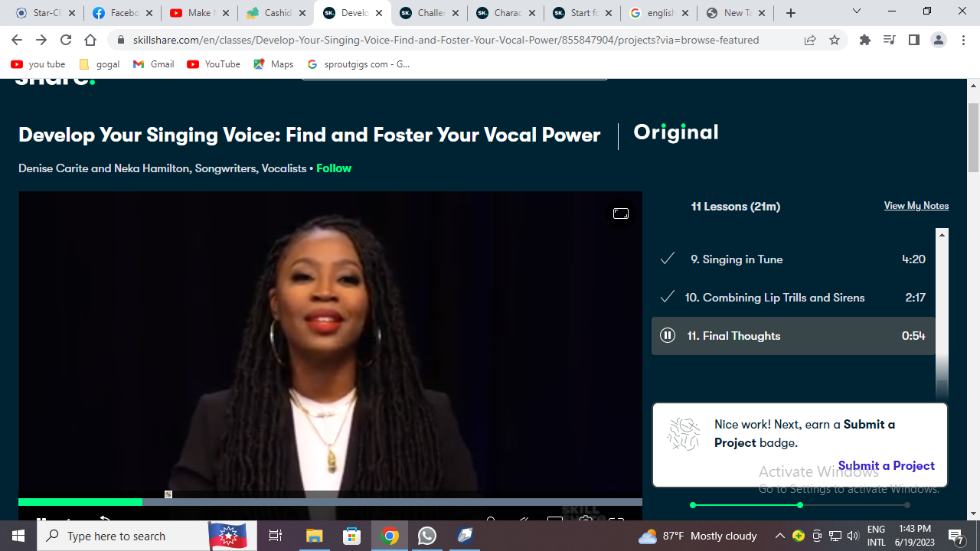Switch to the Challe Skillshare tab
Viewport: 980px width, 551px height.
(427, 13)
